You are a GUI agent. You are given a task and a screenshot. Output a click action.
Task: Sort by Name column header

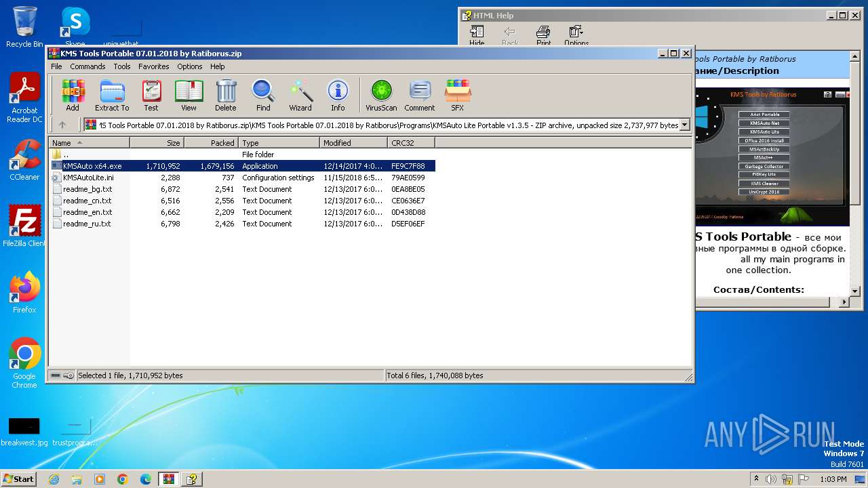89,143
